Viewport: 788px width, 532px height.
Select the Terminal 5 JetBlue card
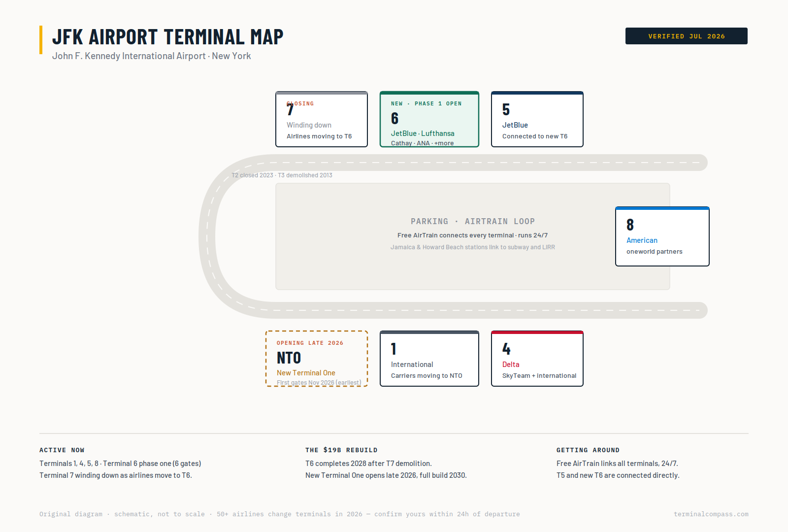click(x=537, y=119)
